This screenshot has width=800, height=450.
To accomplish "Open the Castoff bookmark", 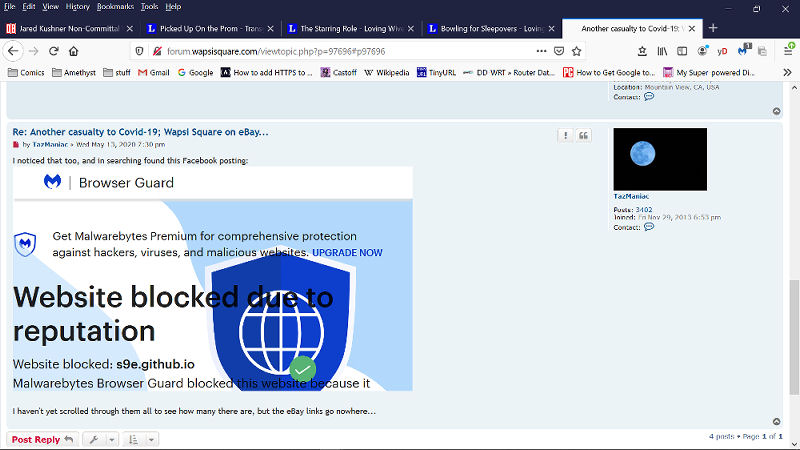I will [339, 72].
